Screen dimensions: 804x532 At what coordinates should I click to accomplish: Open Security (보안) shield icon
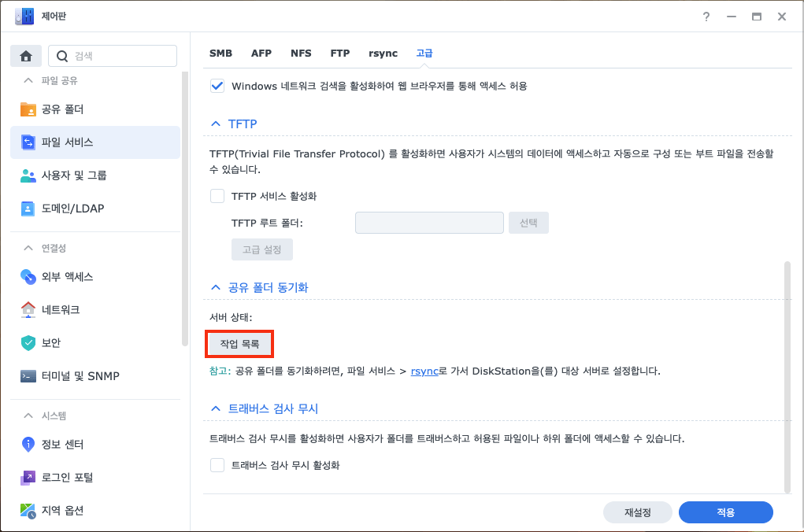pyautogui.click(x=28, y=343)
